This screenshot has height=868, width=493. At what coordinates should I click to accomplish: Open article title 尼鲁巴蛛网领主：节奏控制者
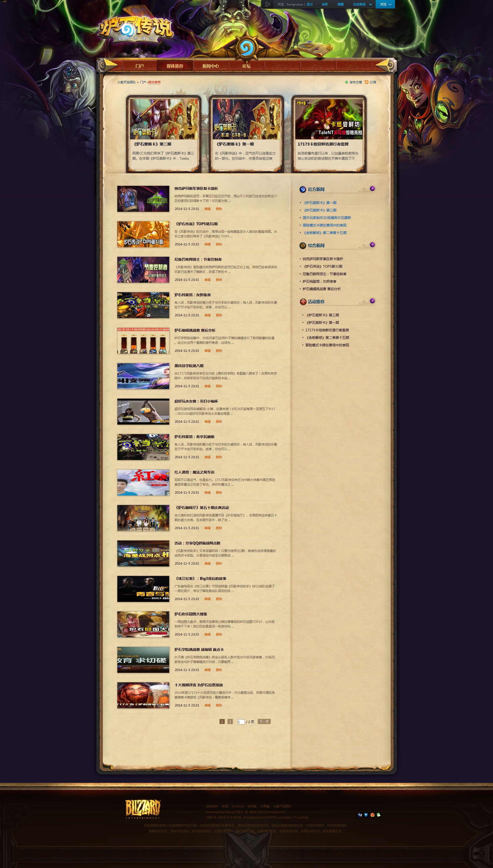click(198, 259)
